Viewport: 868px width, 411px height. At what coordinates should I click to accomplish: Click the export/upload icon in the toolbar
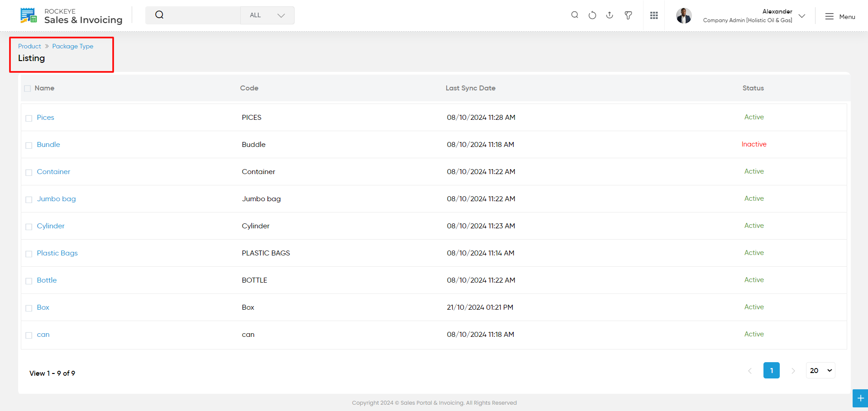pos(610,15)
